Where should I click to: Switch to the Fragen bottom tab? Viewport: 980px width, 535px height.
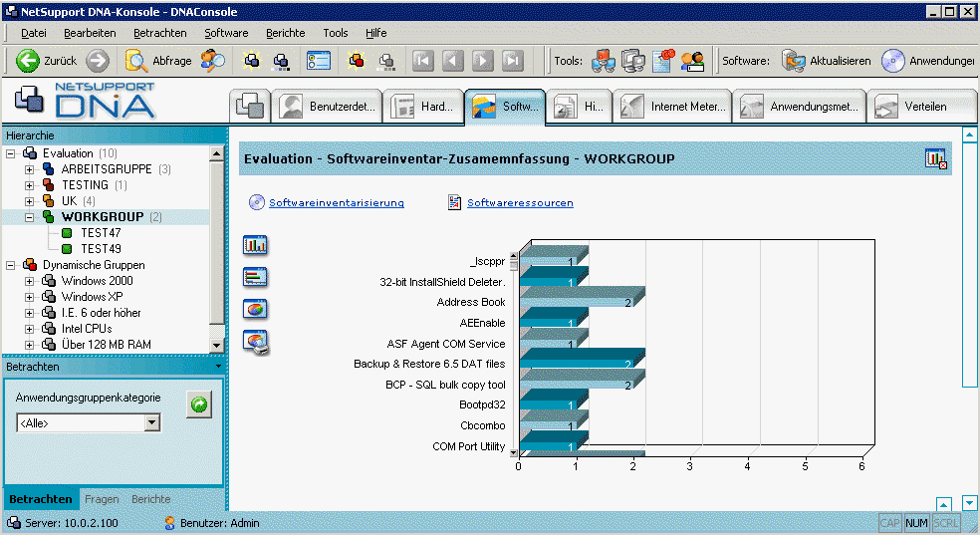pos(102,499)
